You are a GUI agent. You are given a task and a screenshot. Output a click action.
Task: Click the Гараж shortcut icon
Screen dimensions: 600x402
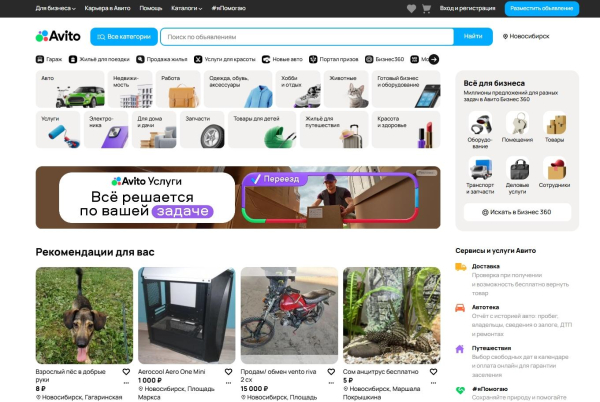pyautogui.click(x=40, y=59)
